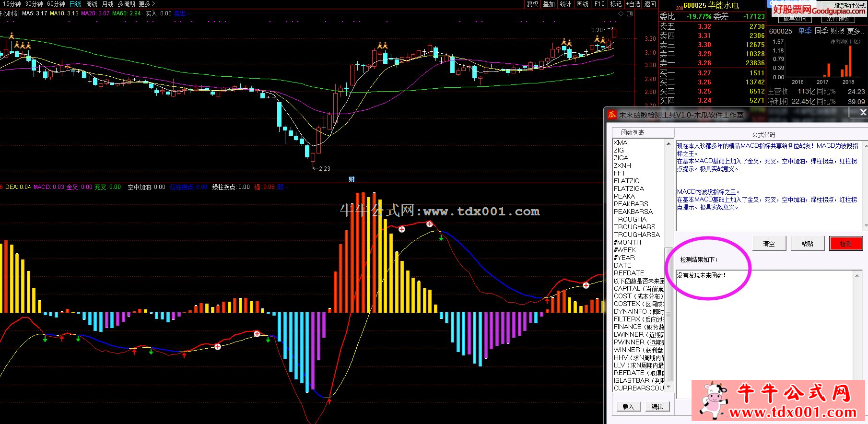This screenshot has height=424, width=868.
Task: Select ZXNH in function list
Action: coord(622,165)
